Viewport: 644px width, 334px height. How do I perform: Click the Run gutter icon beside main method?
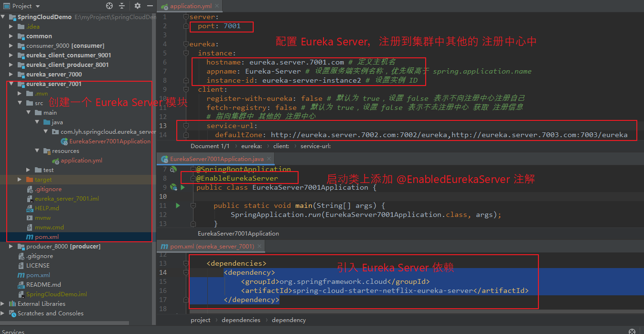point(178,205)
